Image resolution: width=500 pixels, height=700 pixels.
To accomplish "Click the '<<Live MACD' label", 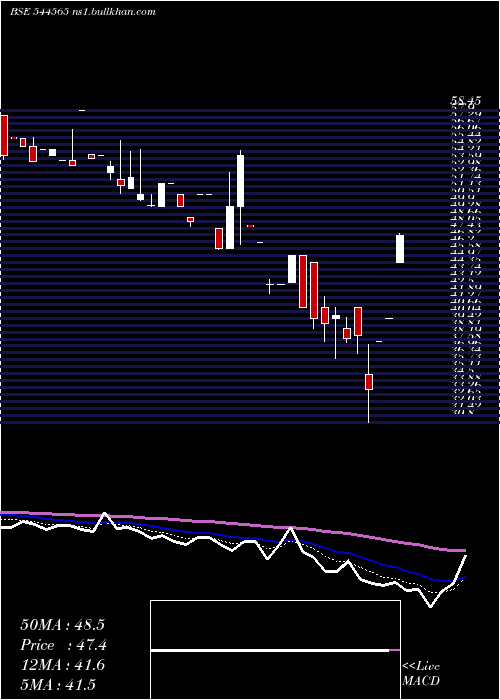I will pos(421,674).
